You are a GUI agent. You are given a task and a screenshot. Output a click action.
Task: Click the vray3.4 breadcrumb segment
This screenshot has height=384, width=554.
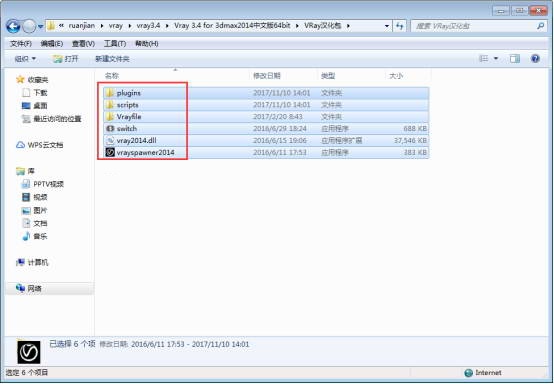click(148, 26)
